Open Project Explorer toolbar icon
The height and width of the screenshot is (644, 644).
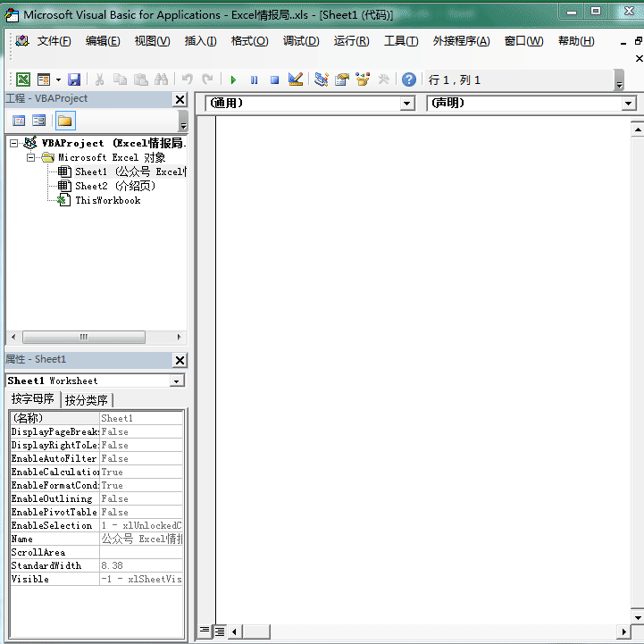(x=322, y=79)
